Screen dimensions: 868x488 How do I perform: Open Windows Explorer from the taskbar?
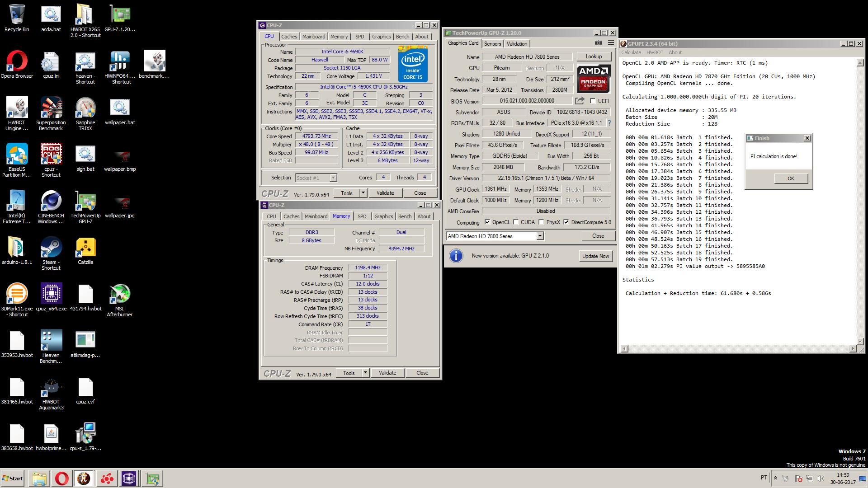pos(39,479)
